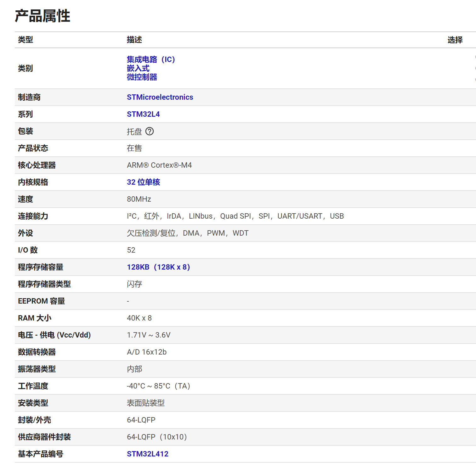Screen dimensions: 476x464
Task: Open the STMicroelectronics manufacturer link
Action: point(160,97)
